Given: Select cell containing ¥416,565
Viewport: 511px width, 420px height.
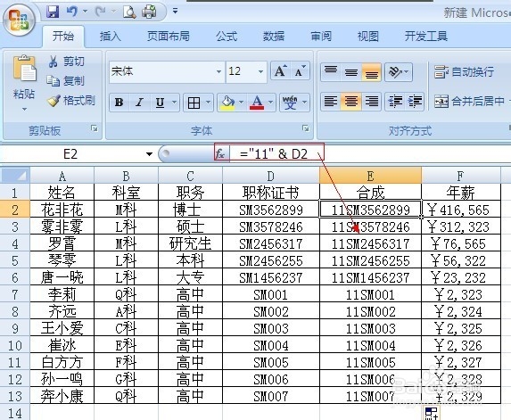Looking at the screenshot, I should (x=461, y=210).
